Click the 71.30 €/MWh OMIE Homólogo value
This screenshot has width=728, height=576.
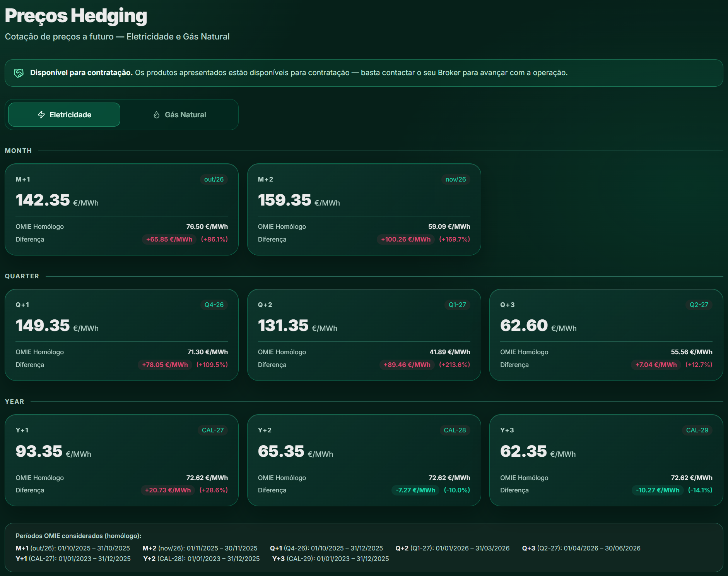click(208, 352)
